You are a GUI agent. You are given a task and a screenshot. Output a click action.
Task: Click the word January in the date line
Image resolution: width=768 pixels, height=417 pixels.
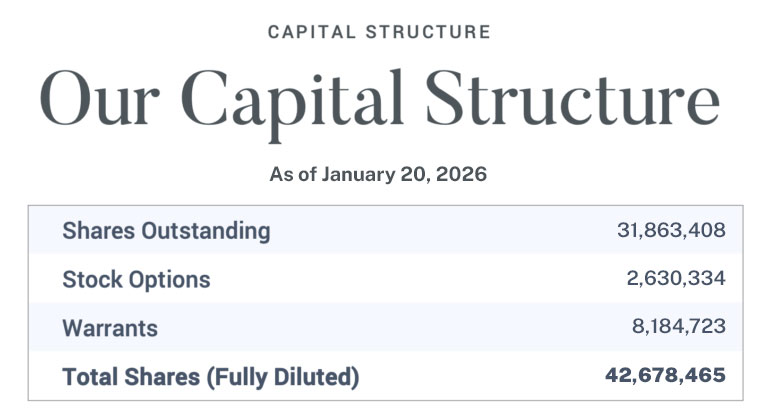click(x=354, y=175)
